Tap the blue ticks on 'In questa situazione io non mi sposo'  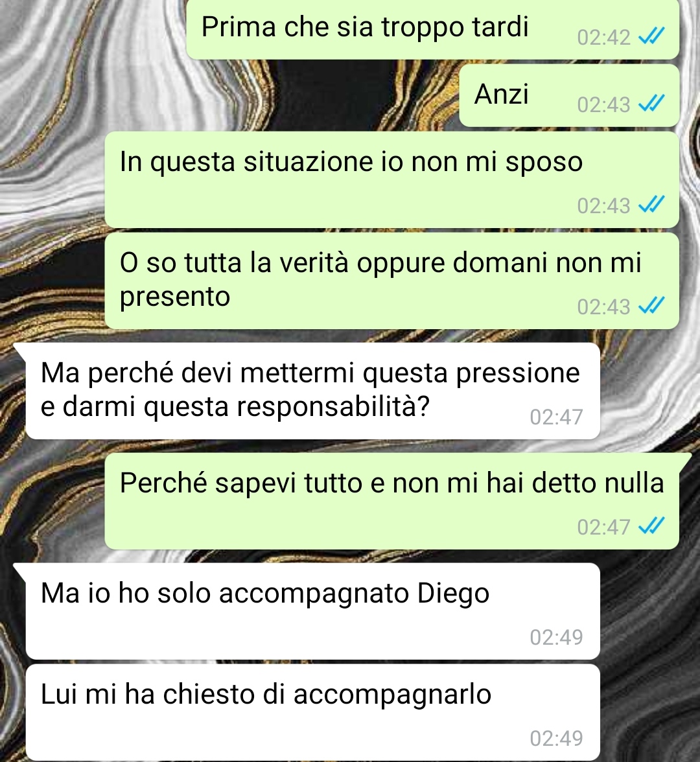(x=651, y=205)
